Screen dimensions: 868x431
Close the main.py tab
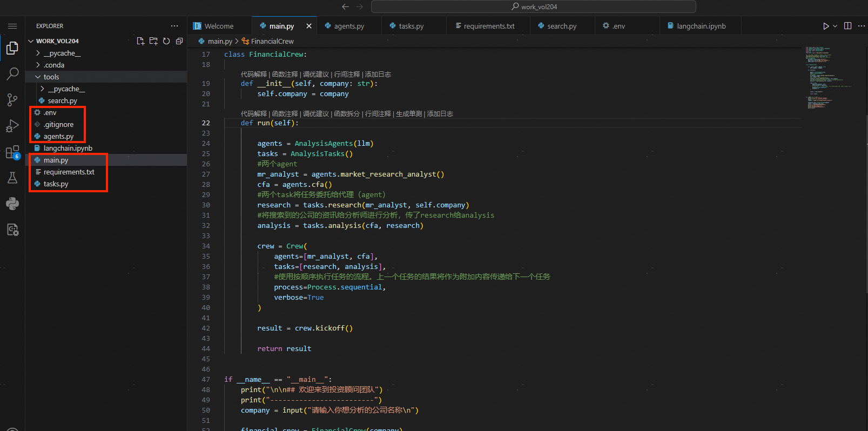tap(309, 26)
